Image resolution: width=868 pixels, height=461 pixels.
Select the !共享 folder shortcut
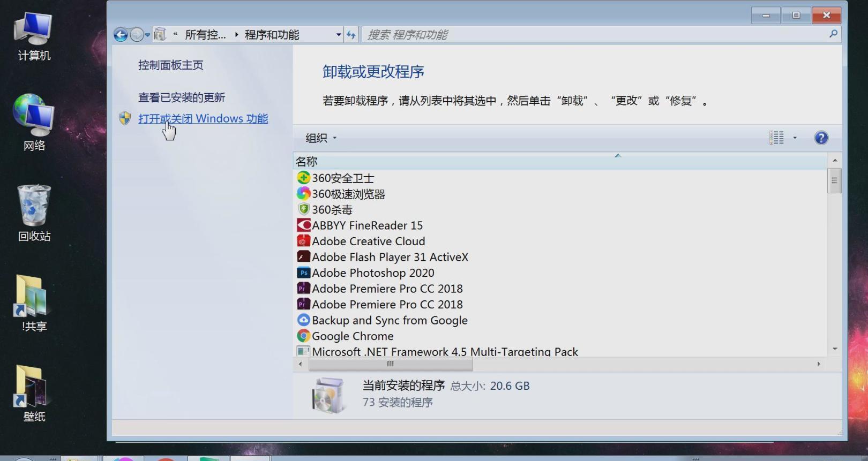(34, 303)
